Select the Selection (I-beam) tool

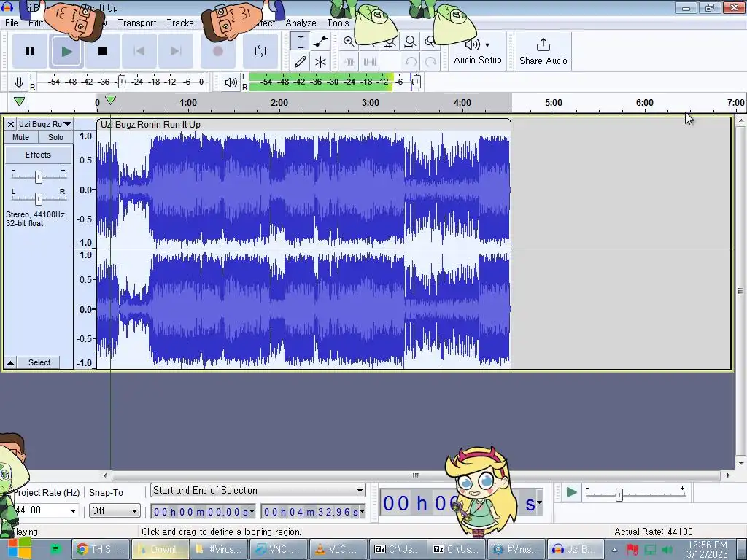(301, 42)
